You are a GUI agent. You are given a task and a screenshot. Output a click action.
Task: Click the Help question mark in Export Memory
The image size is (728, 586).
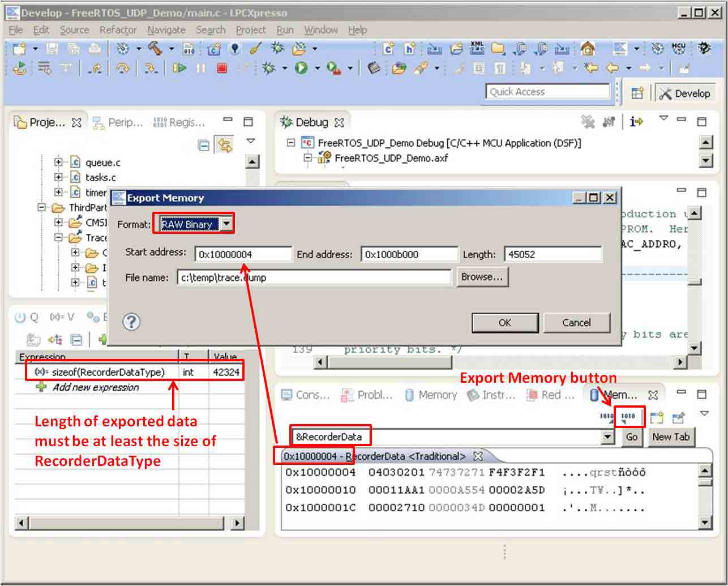[x=131, y=322]
